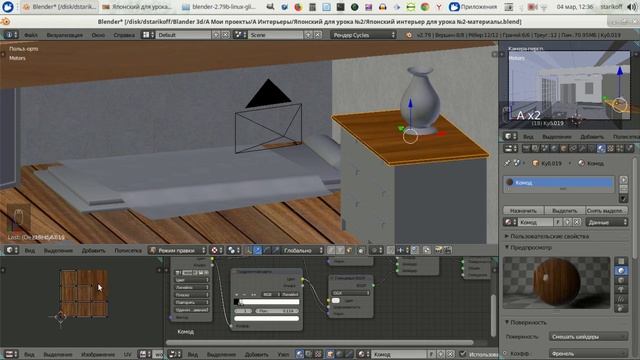Image resolution: width=640 pixels, height=360 pixels.
Task: Select sphere preview shape in Предпросмотр panel
Action: pyautogui.click(x=621, y=271)
